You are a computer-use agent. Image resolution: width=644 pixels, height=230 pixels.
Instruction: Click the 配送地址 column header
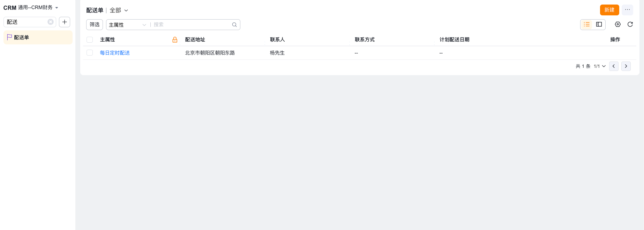coord(195,40)
